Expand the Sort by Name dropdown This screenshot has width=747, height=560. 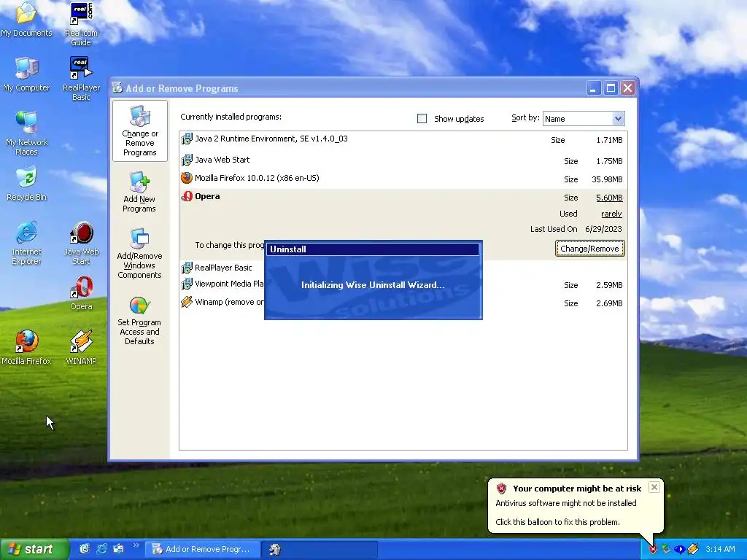pyautogui.click(x=618, y=119)
